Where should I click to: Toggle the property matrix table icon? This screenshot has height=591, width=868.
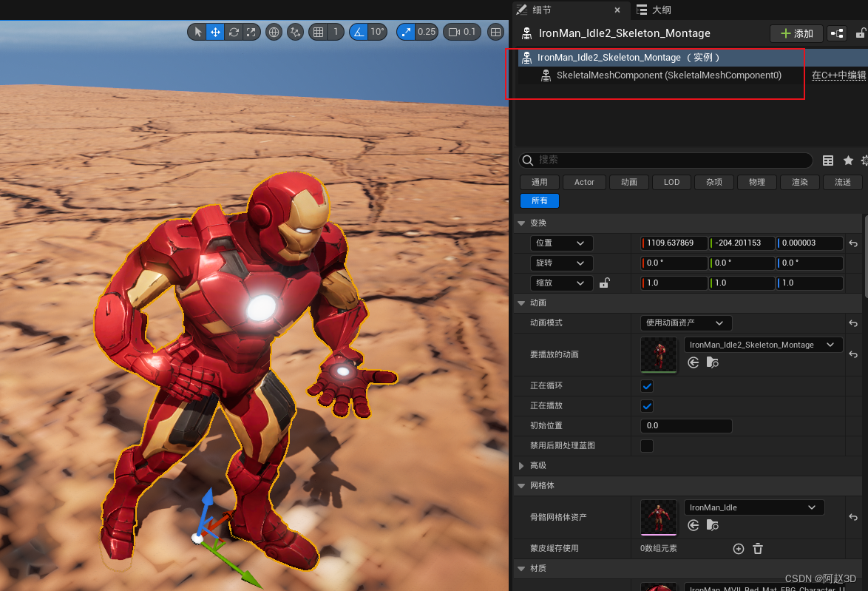pos(828,161)
